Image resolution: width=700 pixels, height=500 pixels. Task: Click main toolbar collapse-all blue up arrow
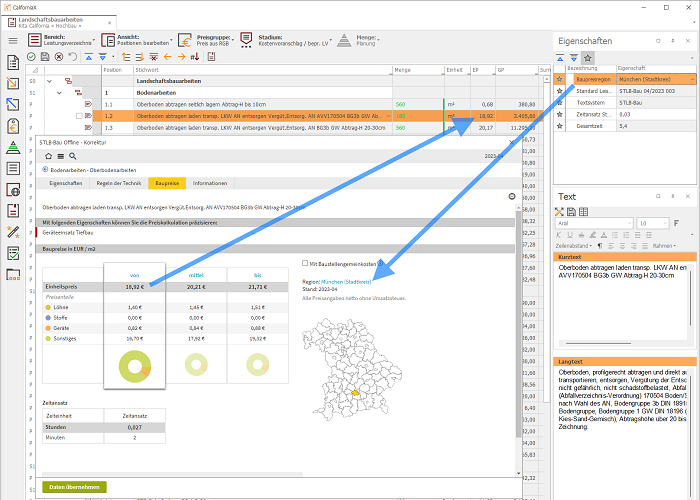tap(89, 57)
